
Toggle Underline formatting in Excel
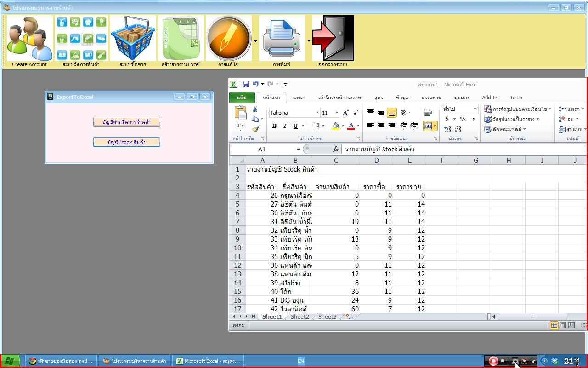295,126
